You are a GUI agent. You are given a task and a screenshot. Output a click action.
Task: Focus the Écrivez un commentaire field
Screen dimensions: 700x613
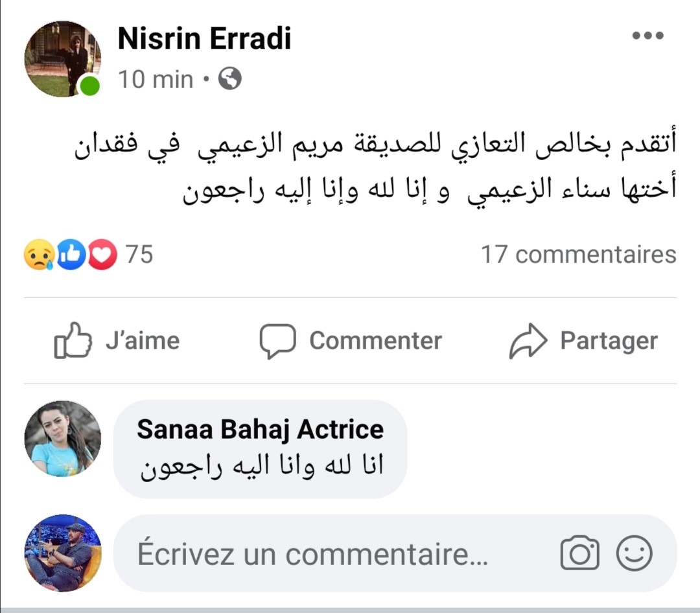311,554
